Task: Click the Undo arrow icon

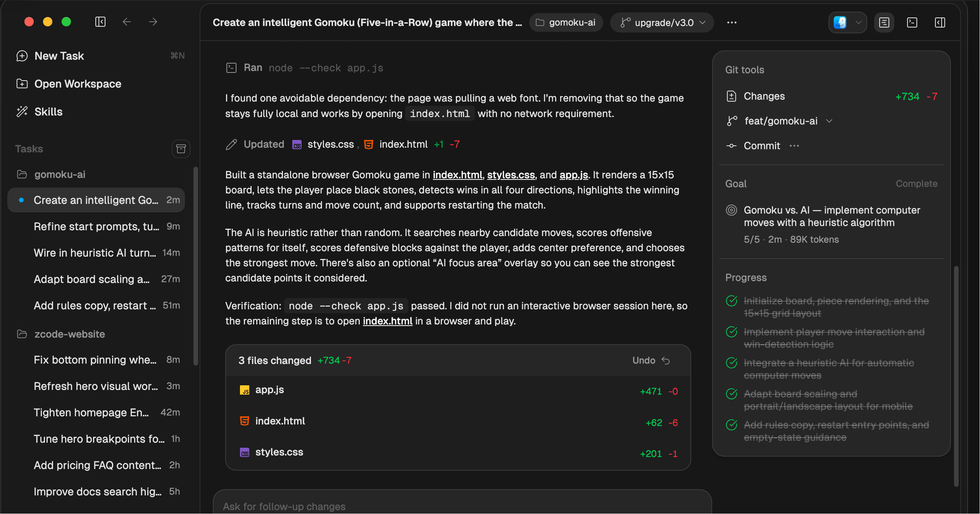Action: pyautogui.click(x=666, y=360)
